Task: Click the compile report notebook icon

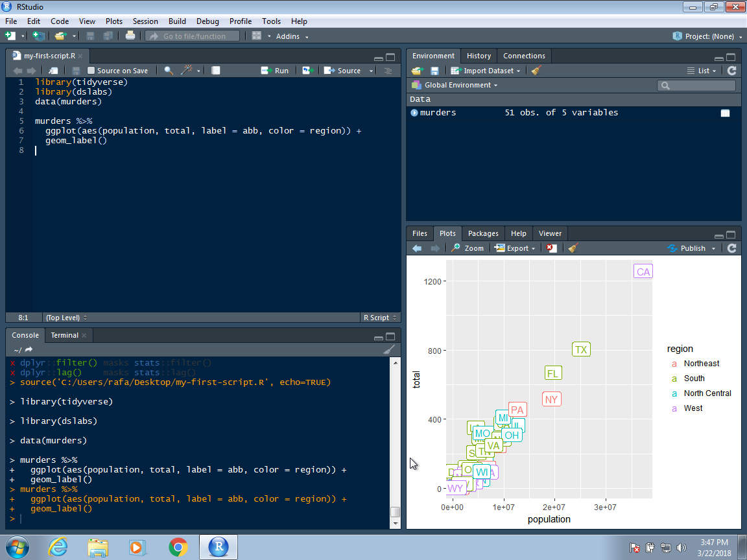Action: (216, 71)
